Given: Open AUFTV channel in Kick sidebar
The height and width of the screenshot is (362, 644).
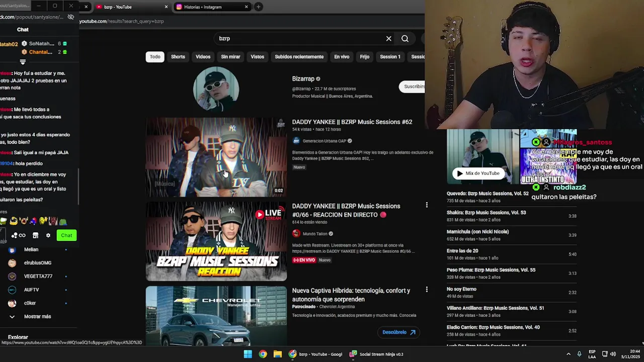Looking at the screenshot, I should [38, 290].
